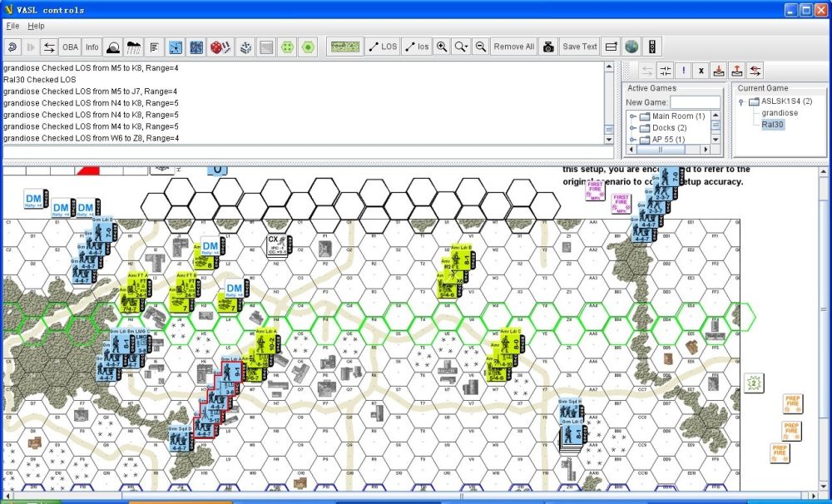Click the red download-to-tray icon
832x504 pixels.
point(719,71)
